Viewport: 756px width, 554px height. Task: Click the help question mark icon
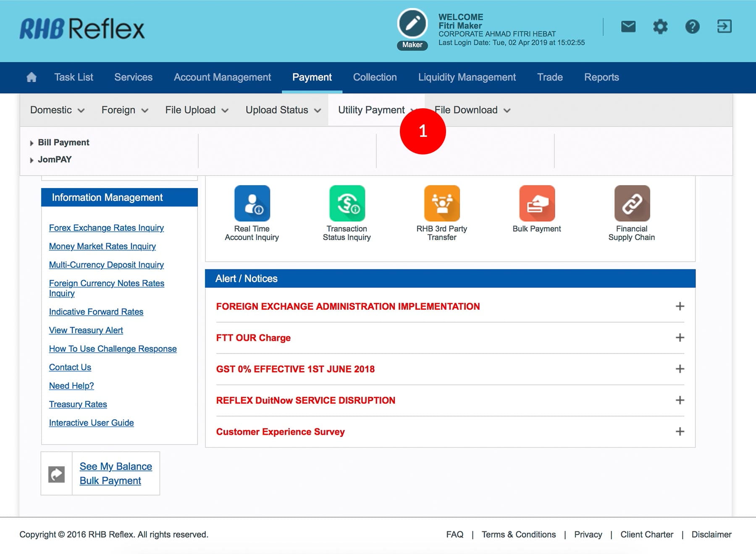(x=692, y=27)
